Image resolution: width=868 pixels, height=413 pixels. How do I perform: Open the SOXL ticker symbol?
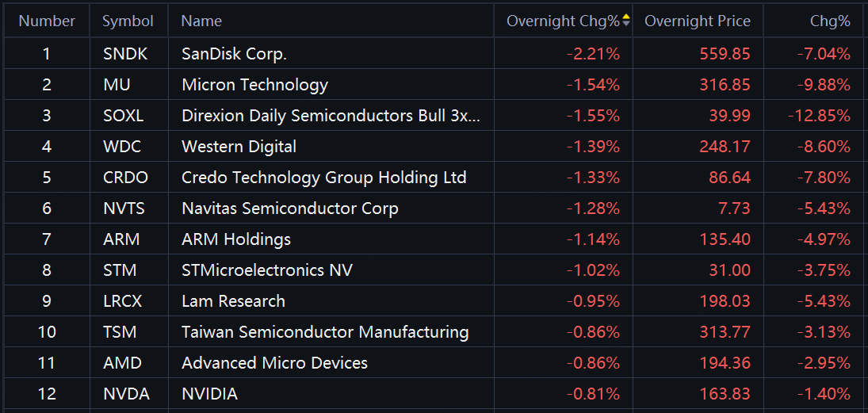(x=124, y=116)
